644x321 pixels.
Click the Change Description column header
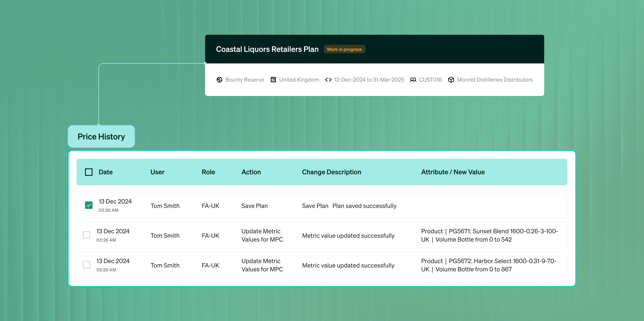point(332,172)
